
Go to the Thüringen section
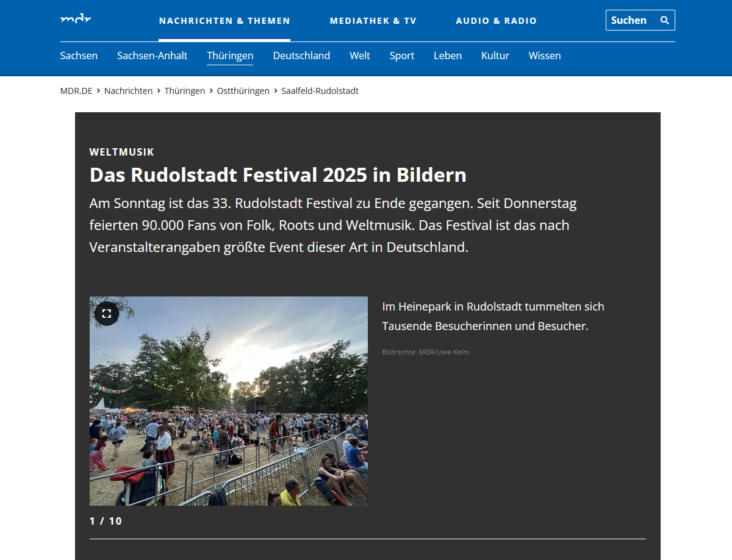(230, 56)
